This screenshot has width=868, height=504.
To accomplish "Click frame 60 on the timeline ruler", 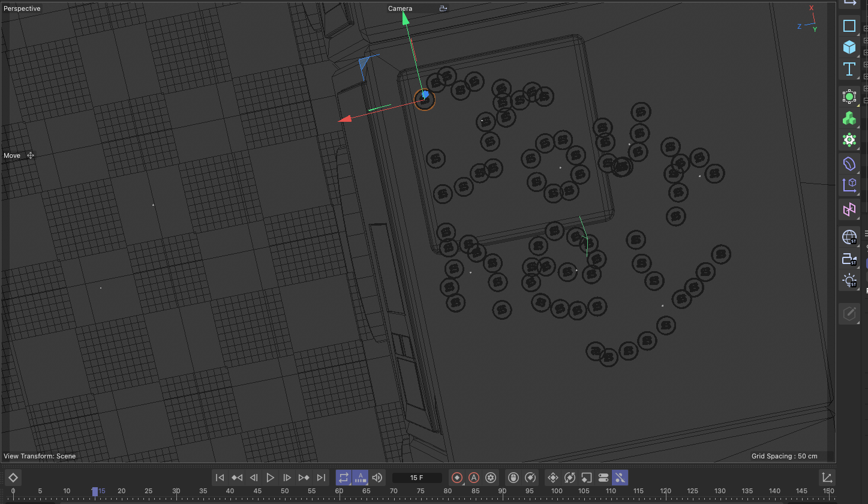I will tap(339, 491).
